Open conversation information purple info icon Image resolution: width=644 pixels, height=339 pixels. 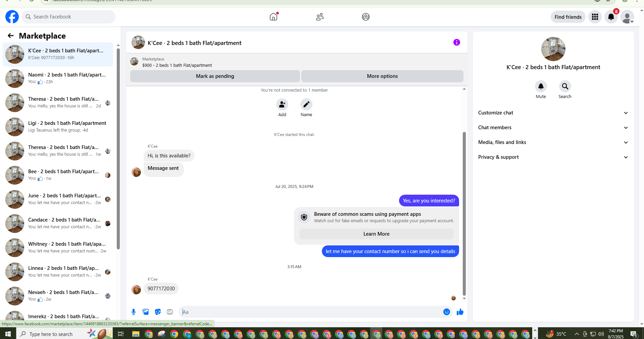click(457, 42)
